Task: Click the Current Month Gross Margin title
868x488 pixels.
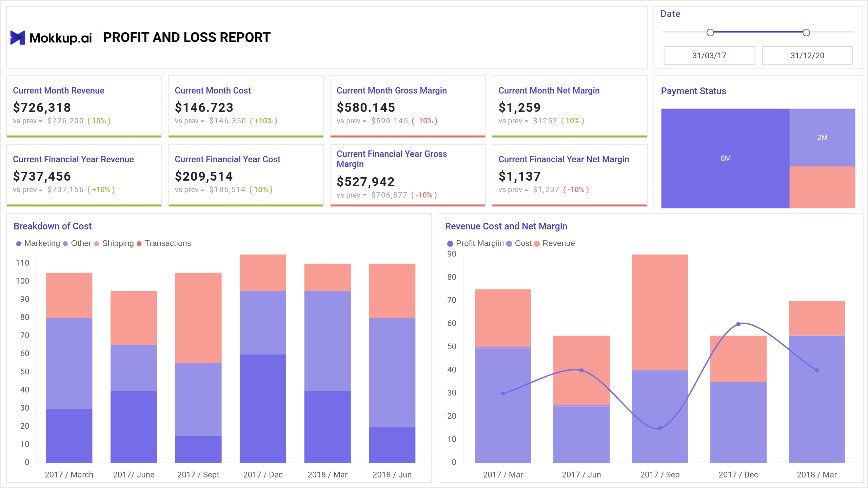Action: (392, 90)
